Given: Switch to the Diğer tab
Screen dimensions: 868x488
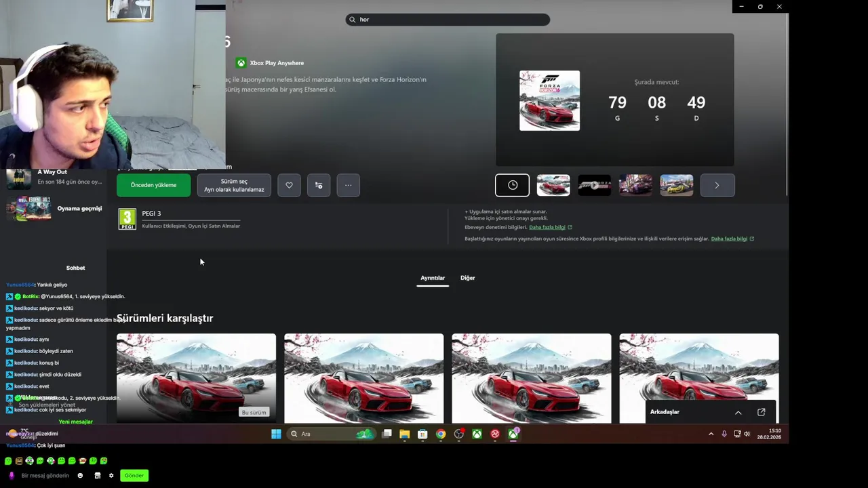Looking at the screenshot, I should [x=468, y=278].
